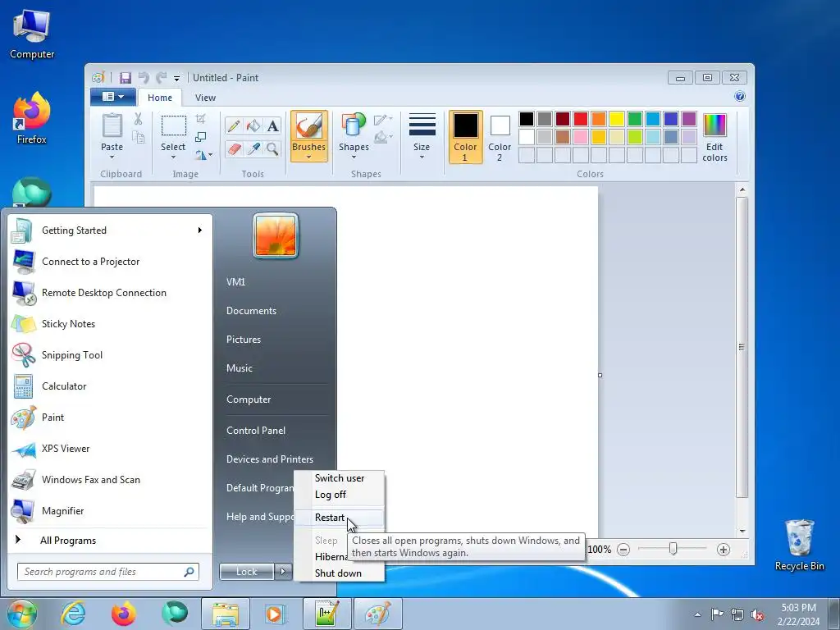Click the Paste clipboard icon
The height and width of the screenshot is (630, 840).
tap(112, 126)
